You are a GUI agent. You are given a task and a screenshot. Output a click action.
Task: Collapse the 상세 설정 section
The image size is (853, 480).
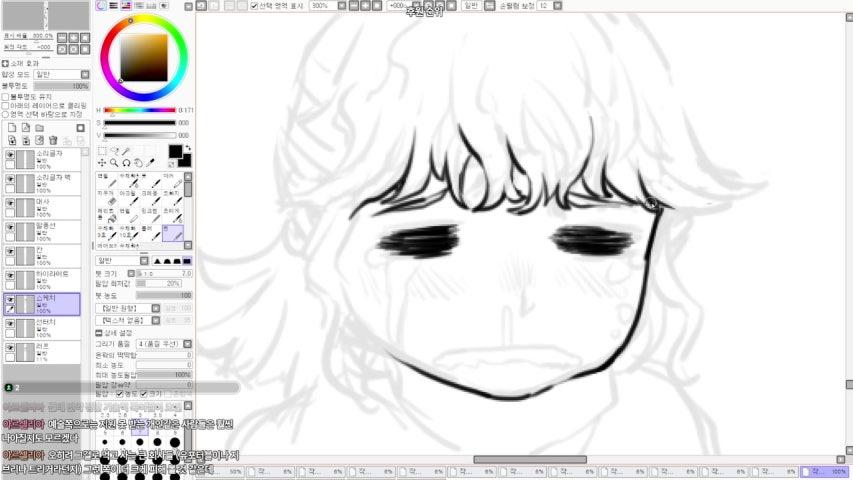pyautogui.click(x=102, y=332)
